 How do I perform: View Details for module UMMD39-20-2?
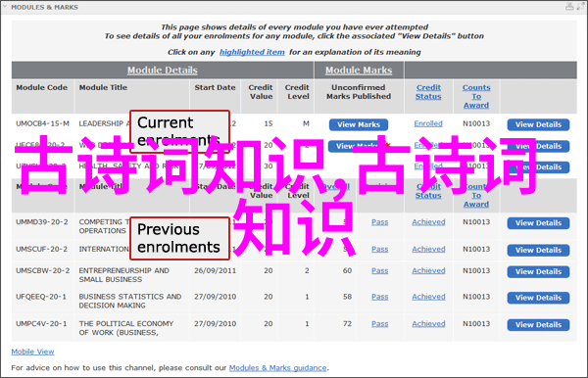pos(538,223)
